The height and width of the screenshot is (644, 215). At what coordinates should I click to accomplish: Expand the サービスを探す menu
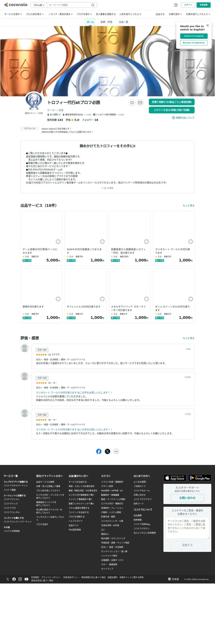[13, 14]
